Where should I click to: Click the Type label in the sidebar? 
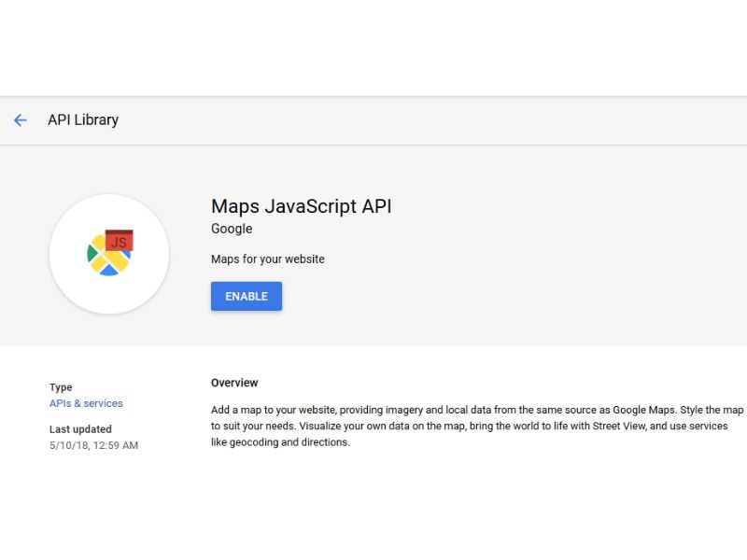[x=61, y=386]
